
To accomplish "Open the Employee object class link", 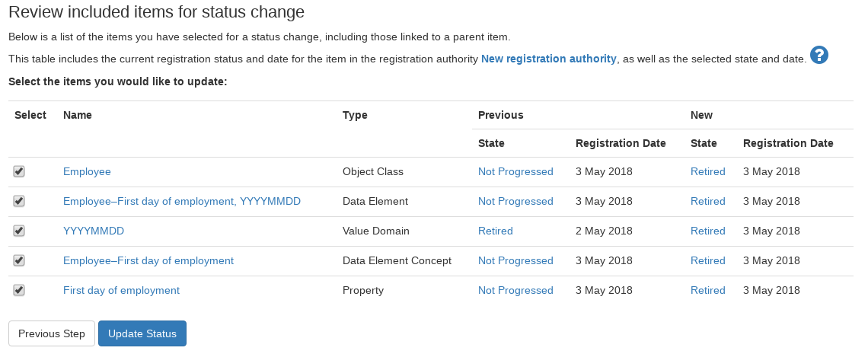I will (87, 171).
